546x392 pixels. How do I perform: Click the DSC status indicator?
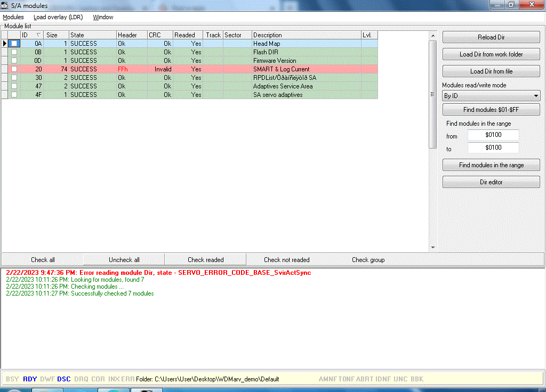click(x=64, y=379)
